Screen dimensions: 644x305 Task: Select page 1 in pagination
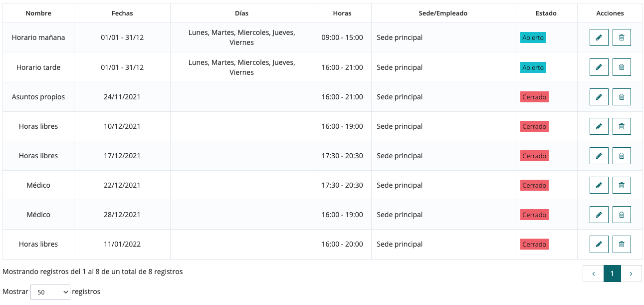coord(612,274)
